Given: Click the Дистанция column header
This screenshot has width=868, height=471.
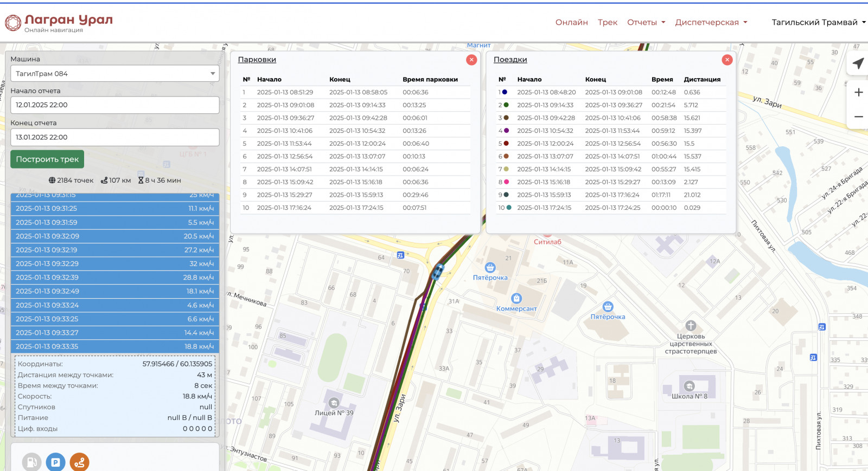Looking at the screenshot, I should point(702,80).
